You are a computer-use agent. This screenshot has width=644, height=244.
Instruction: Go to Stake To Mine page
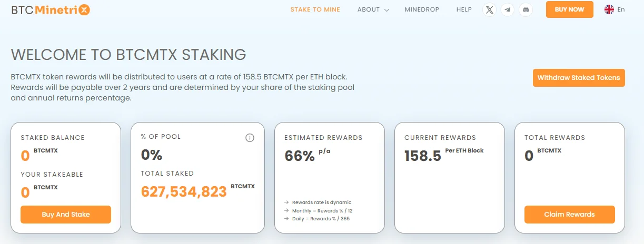[315, 9]
